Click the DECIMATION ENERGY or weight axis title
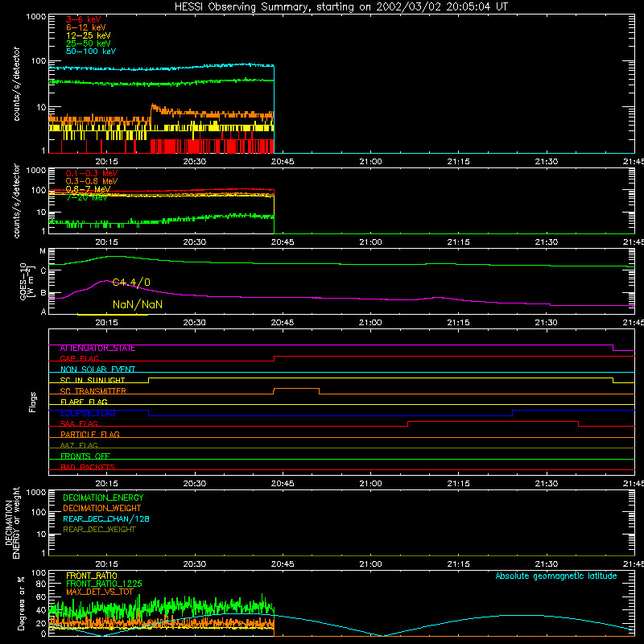Screen dimensions: 644x644 pyautogui.click(x=12, y=522)
